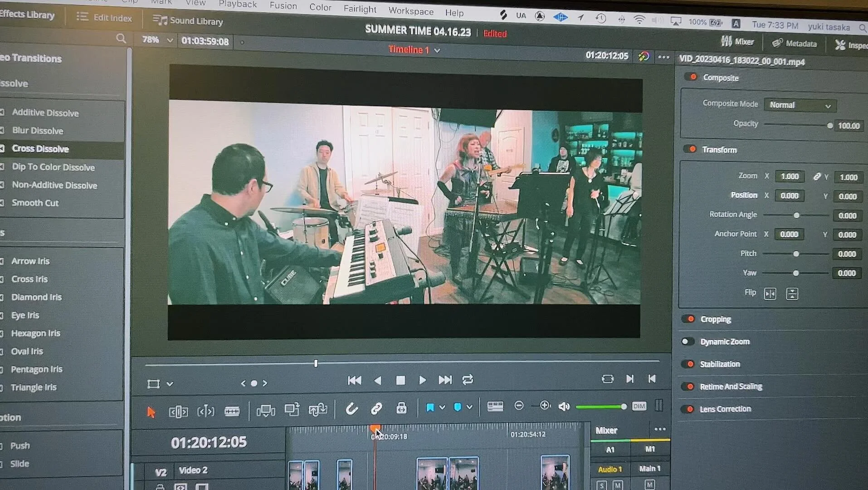Enable the Dynamic Zoom switch

click(688, 341)
